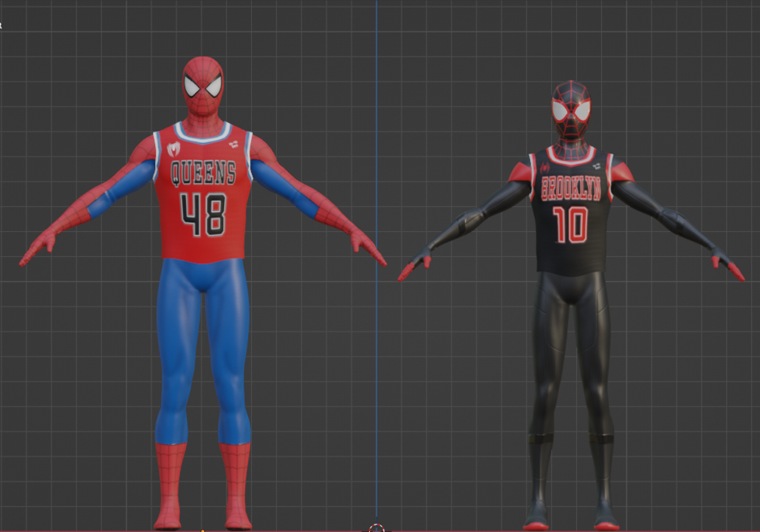760x532 pixels.
Task: Select the black Miles Morales model's masked head
Action: coord(572,110)
